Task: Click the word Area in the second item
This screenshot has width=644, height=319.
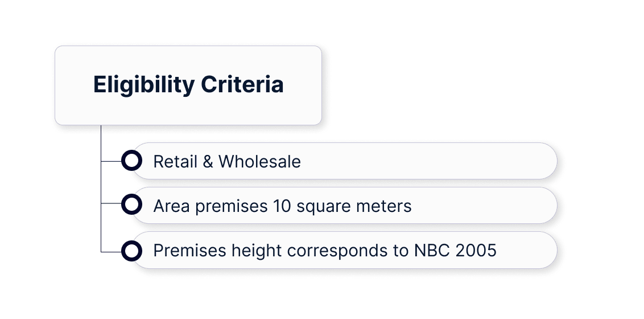Action: [172, 206]
